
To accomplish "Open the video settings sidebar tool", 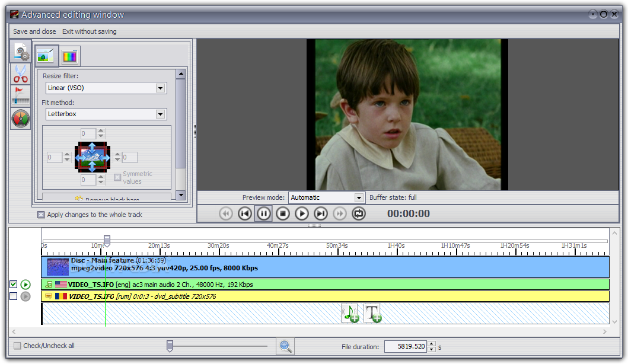I will [20, 51].
